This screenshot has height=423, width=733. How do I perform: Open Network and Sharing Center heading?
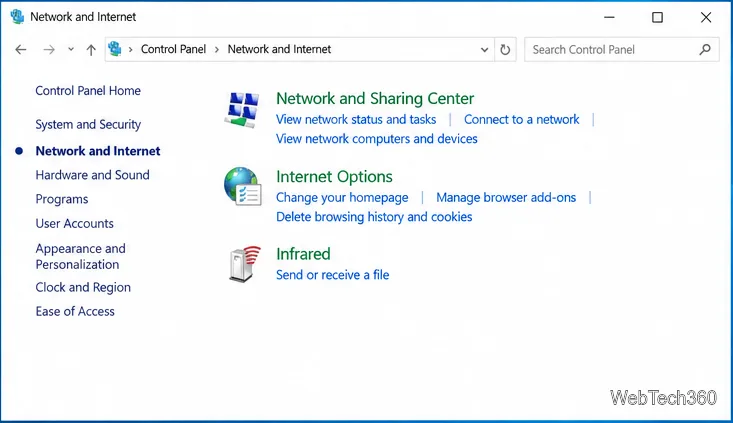point(375,99)
